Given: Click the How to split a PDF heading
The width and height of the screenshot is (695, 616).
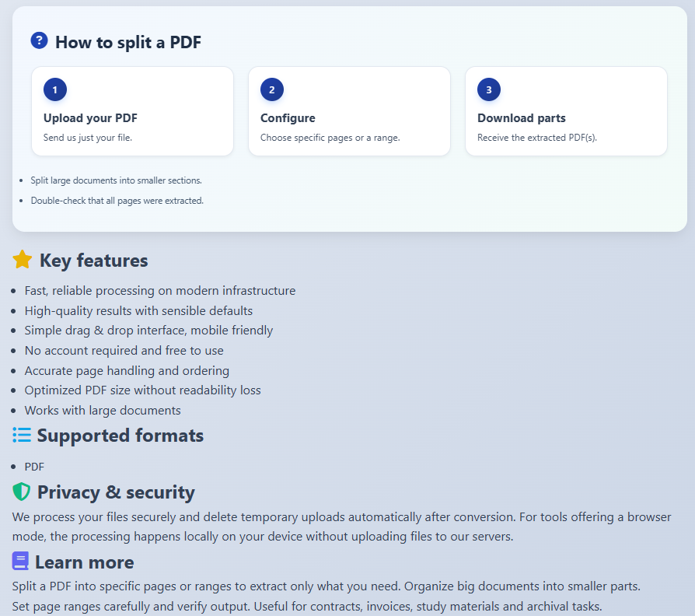Looking at the screenshot, I should point(128,42).
